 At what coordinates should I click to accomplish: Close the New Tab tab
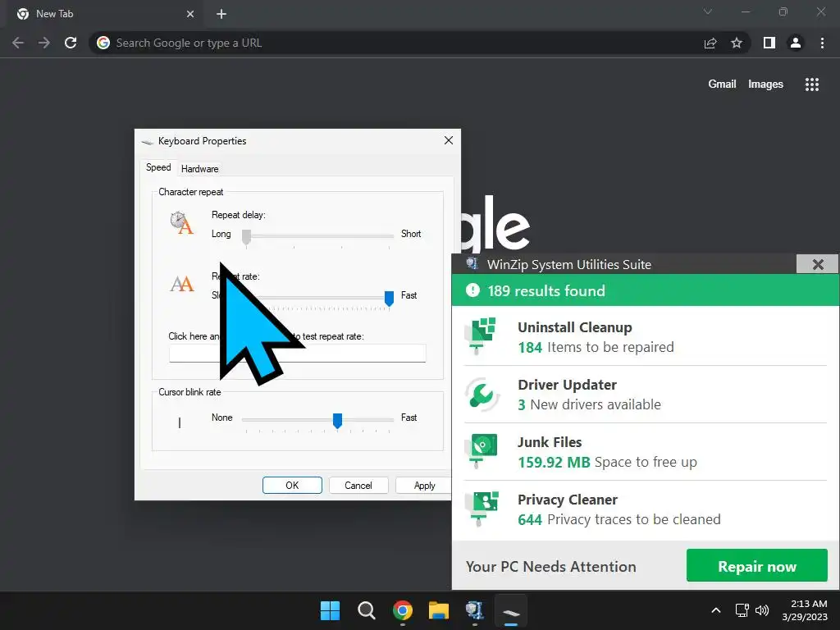tap(190, 14)
